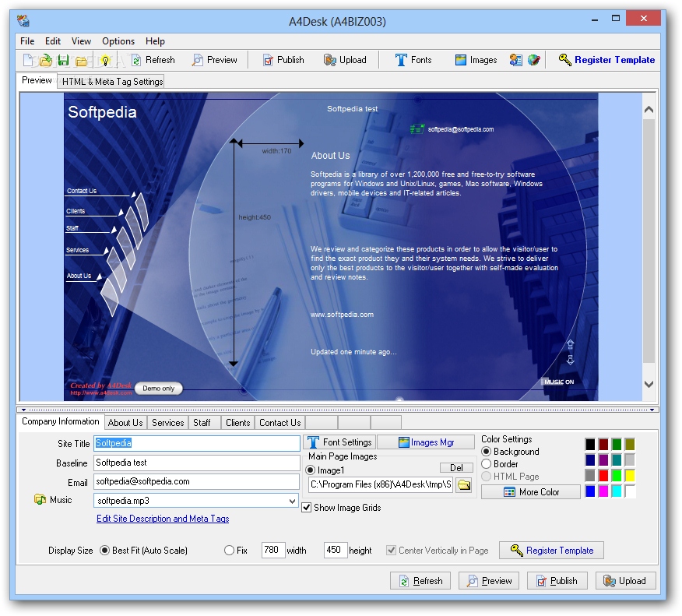
Task: Click the green floppy disk Save icon
Action: coord(64,60)
